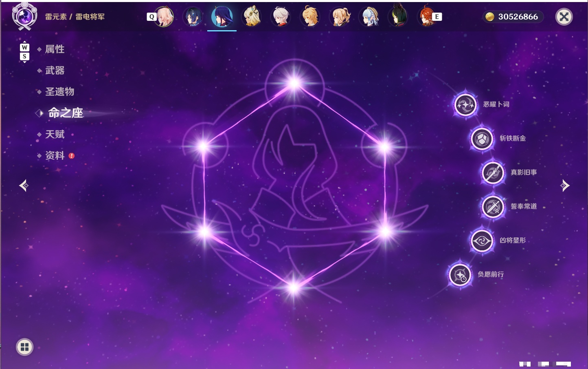Viewport: 588px width, 369px height.
Task: Open the 真影旧事 constellation icon
Action: (x=493, y=172)
